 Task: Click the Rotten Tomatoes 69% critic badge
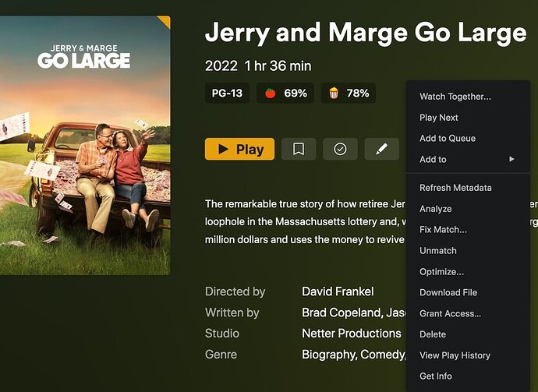click(285, 94)
